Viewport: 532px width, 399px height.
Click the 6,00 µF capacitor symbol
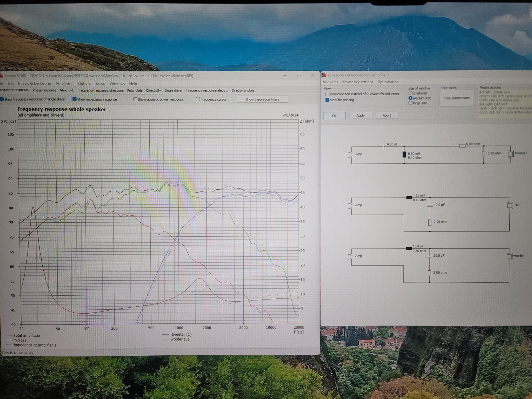click(x=383, y=147)
